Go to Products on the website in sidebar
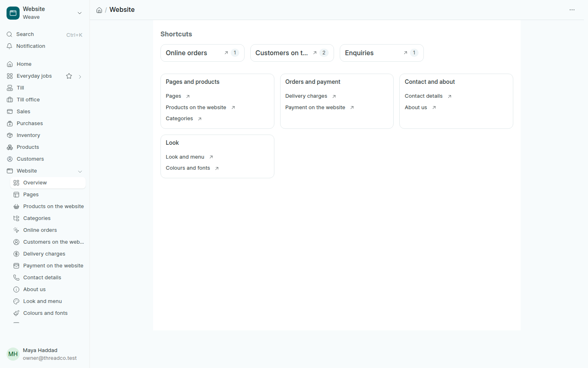Viewport: 588px width, 368px height. (x=48, y=206)
